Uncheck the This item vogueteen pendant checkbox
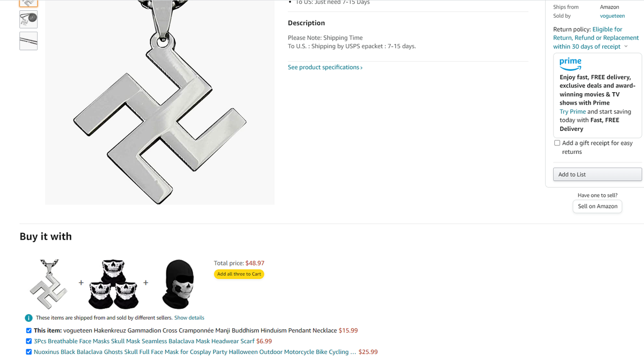 tap(29, 330)
